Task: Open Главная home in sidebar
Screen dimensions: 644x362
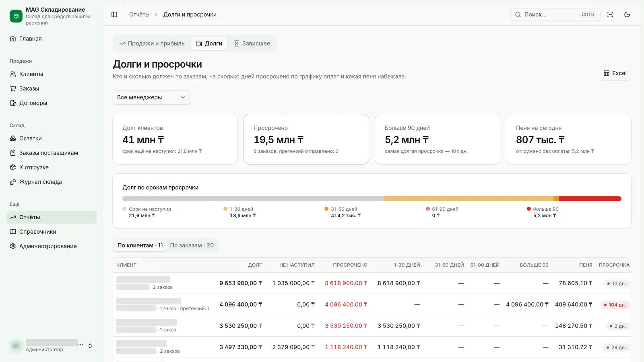Action: pyautogui.click(x=52, y=39)
